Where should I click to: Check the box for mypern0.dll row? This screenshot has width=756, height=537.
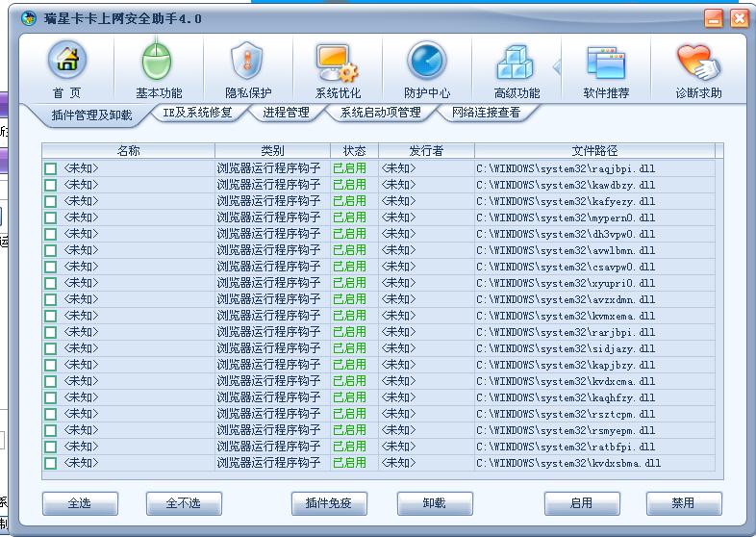pos(50,217)
